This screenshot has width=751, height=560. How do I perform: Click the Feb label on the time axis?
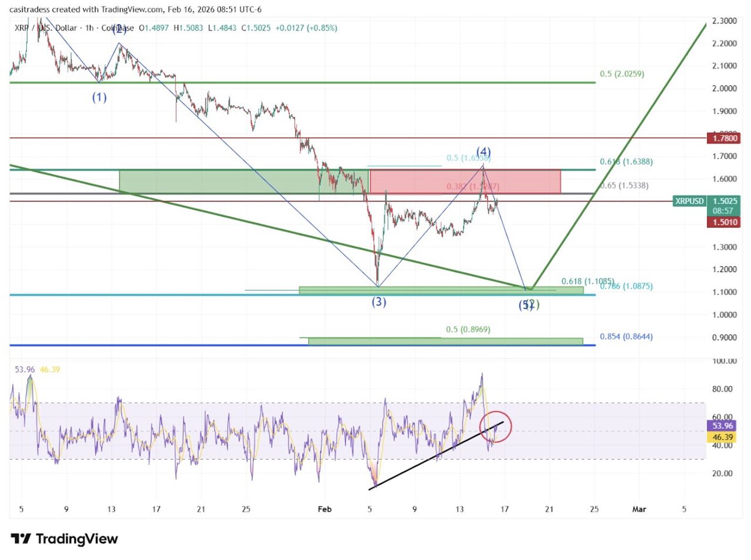click(324, 509)
